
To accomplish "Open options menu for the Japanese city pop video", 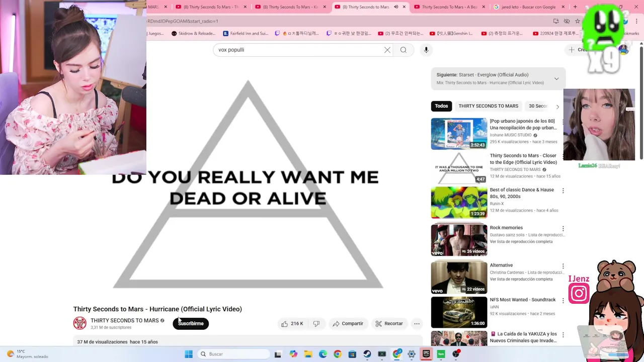I will (x=563, y=122).
